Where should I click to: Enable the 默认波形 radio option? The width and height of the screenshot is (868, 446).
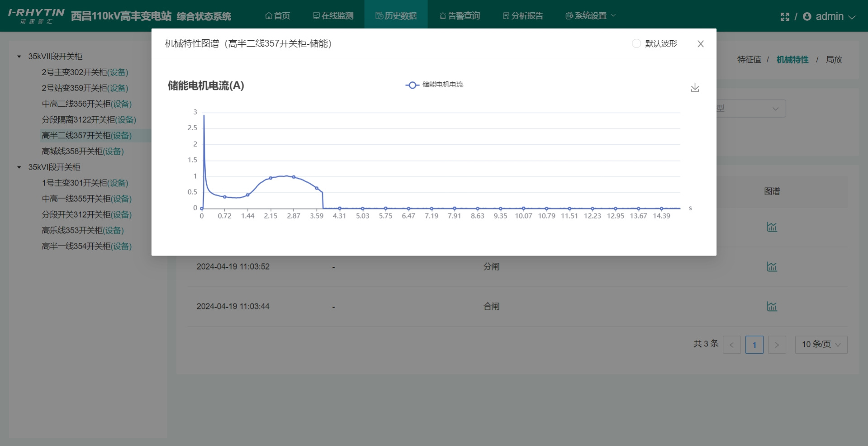(x=636, y=44)
